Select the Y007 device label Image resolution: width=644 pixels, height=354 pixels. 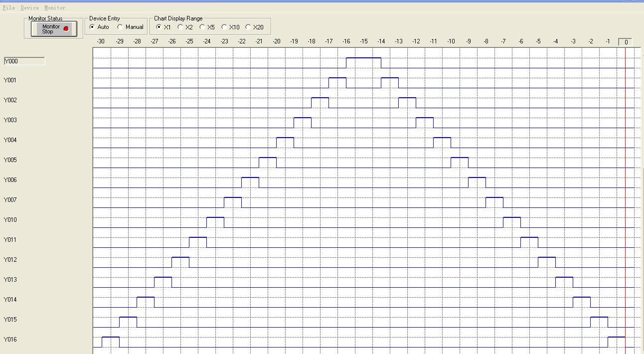coord(10,200)
